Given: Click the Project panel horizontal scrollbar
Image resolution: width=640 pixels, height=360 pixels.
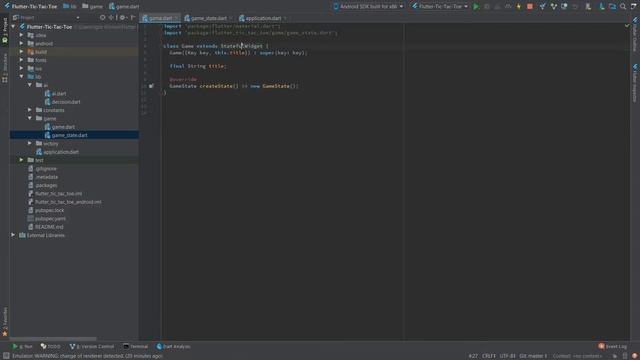Looking at the screenshot, I should coord(53,339).
